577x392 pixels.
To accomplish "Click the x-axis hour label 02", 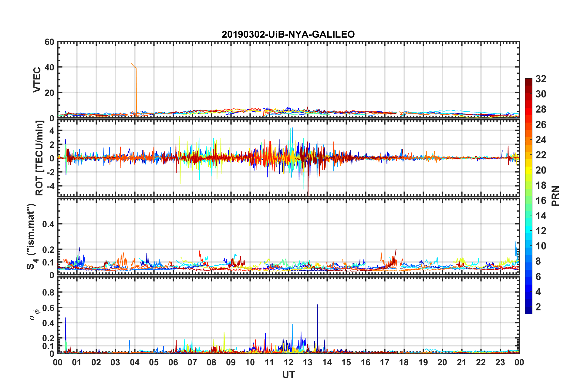I will tap(96, 363).
